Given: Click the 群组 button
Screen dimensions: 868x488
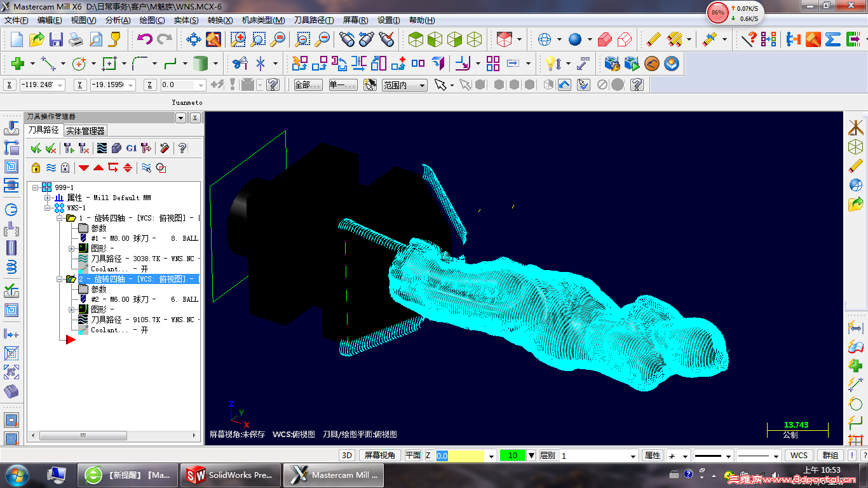Looking at the screenshot, I should pyautogui.click(x=830, y=456).
